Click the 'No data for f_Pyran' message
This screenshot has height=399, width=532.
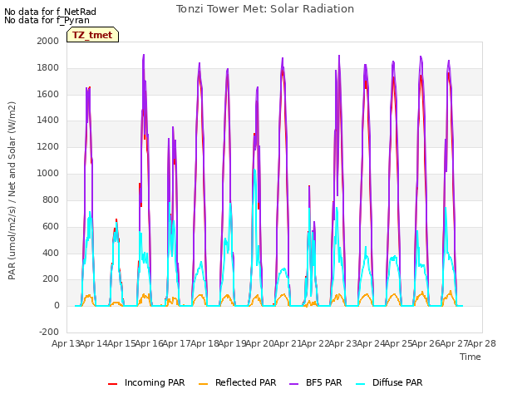(x=47, y=20)
